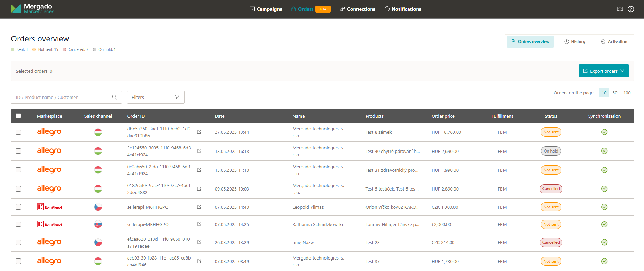The width and height of the screenshot is (644, 271).
Task: Go to the Activation tab
Action: pyautogui.click(x=614, y=42)
